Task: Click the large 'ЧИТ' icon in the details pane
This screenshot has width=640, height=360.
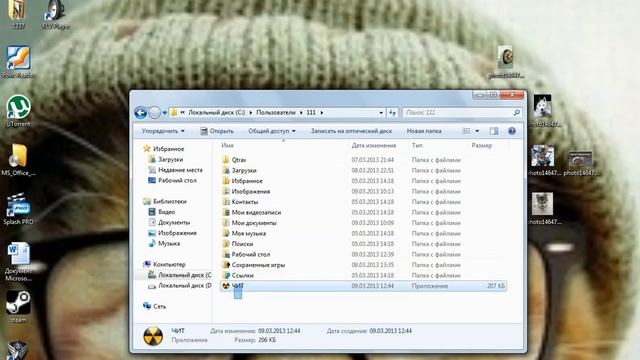Action: click(x=153, y=336)
